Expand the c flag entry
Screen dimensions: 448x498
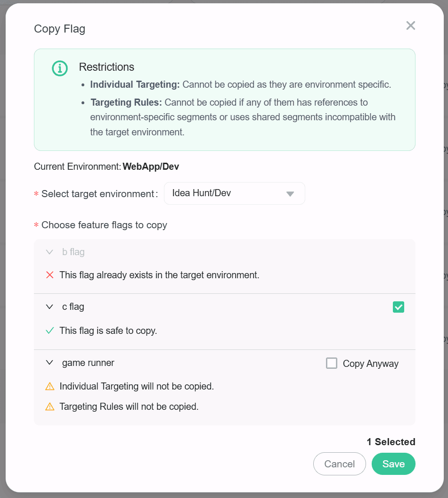point(49,307)
